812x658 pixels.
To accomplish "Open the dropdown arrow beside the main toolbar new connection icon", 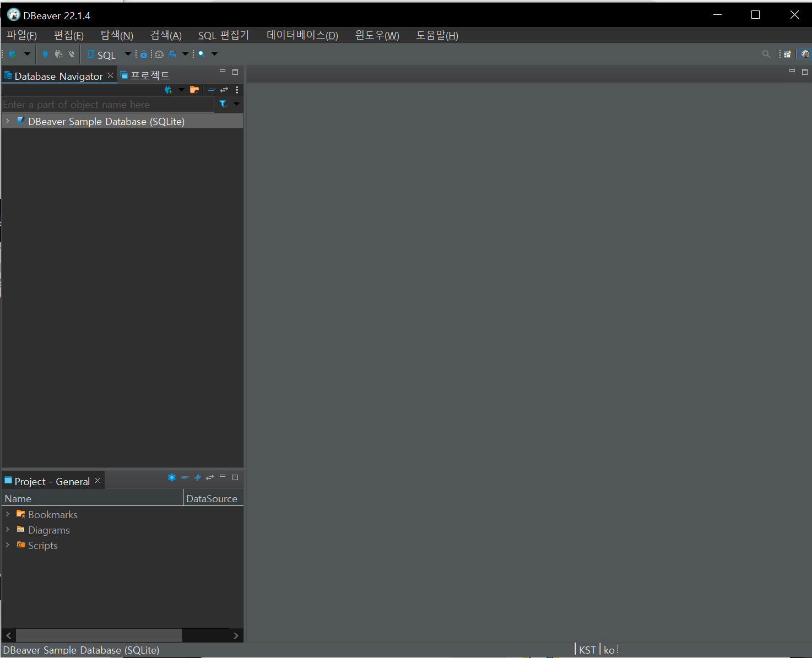I will pos(27,54).
